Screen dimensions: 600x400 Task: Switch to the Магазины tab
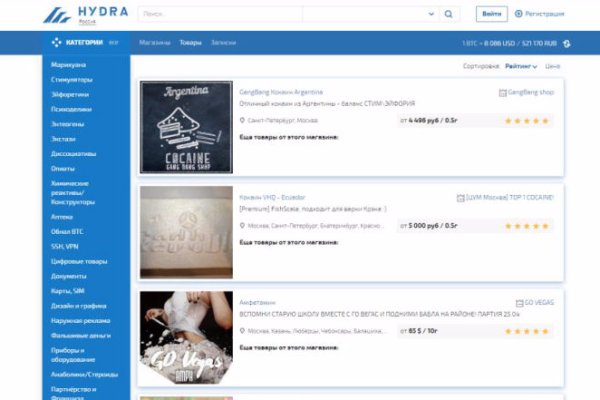click(155, 43)
